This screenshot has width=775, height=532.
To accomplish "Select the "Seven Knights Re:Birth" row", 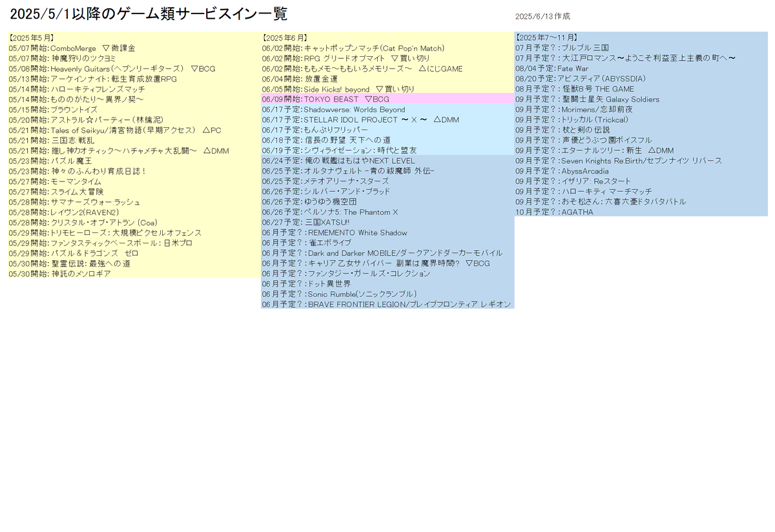I will [x=641, y=161].
